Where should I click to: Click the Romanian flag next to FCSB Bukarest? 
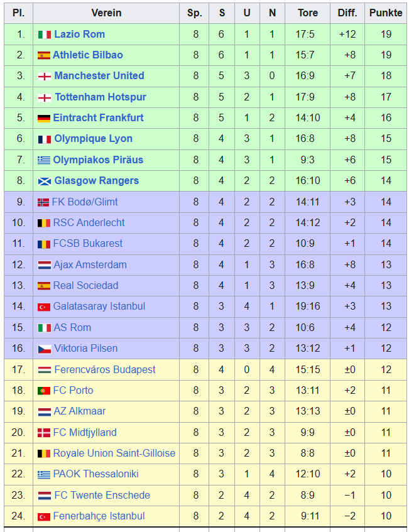pos(44,244)
